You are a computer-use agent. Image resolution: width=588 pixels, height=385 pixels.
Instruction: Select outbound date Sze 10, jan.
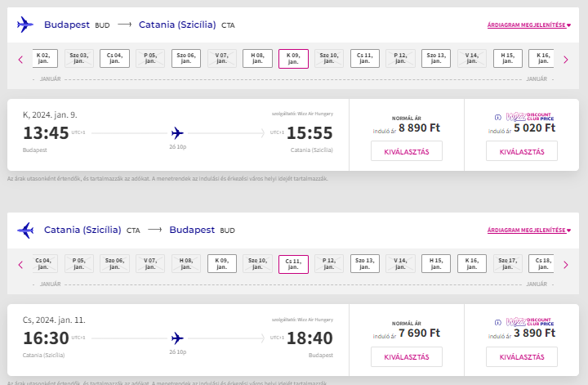click(329, 59)
